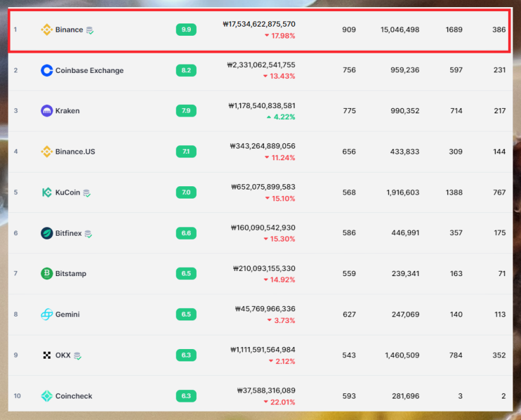Open the KuCoin exchange link
This screenshot has height=420, width=521.
click(x=68, y=192)
